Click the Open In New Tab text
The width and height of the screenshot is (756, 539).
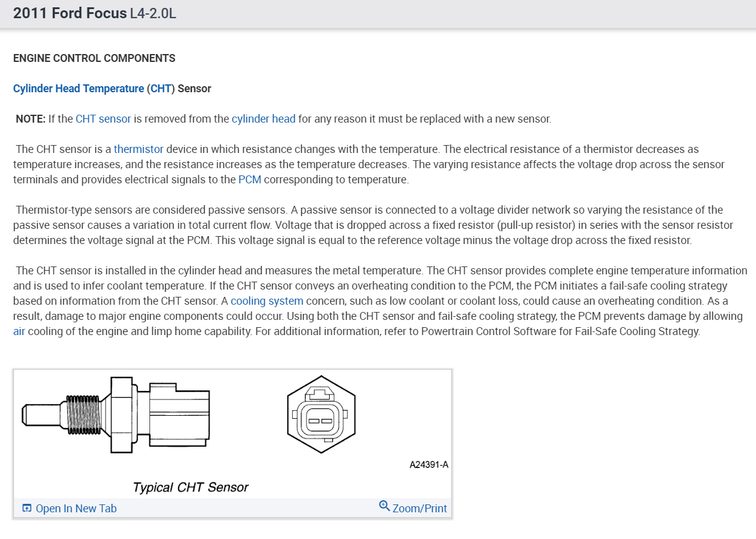point(76,509)
